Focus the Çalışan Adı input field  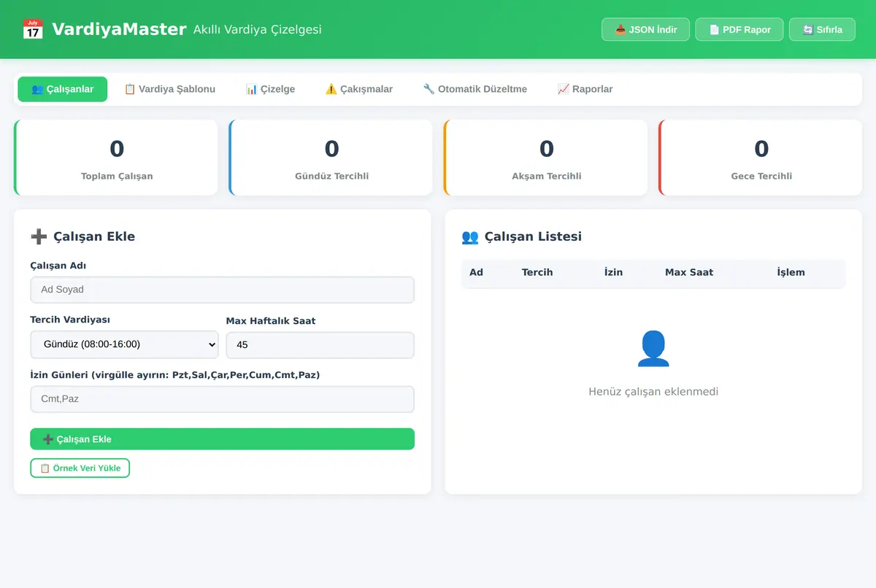(222, 290)
